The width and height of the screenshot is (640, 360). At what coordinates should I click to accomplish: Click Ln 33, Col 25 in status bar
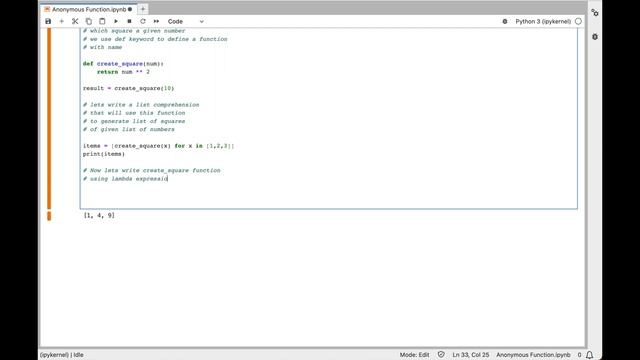pyautogui.click(x=471, y=355)
